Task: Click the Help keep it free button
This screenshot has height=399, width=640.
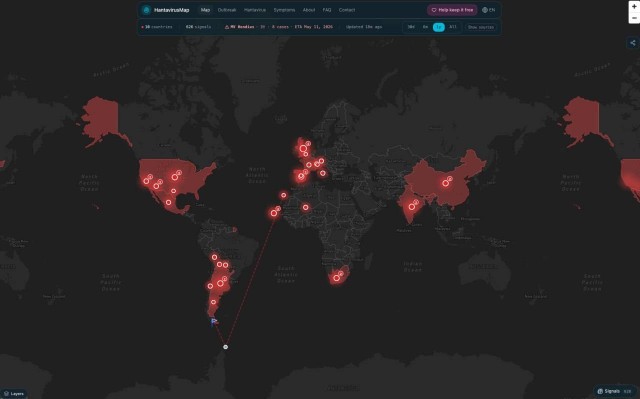Action: (x=452, y=10)
